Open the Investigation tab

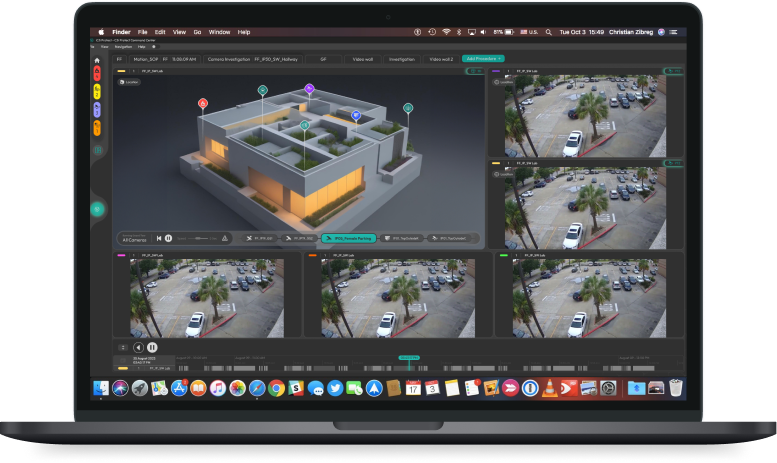coord(401,59)
